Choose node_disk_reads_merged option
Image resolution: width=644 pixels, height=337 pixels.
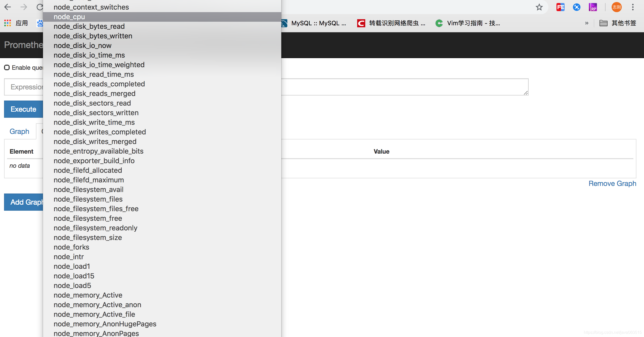click(x=162, y=93)
